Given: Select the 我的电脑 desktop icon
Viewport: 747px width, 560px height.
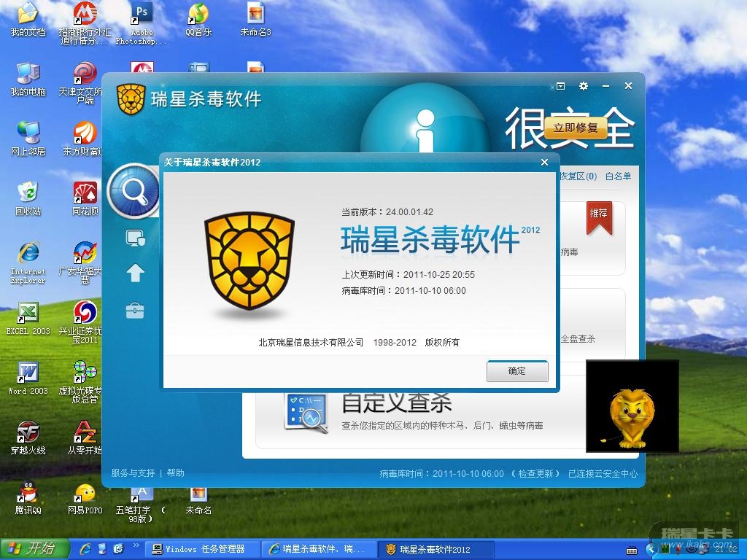Looking at the screenshot, I should click(x=28, y=79).
